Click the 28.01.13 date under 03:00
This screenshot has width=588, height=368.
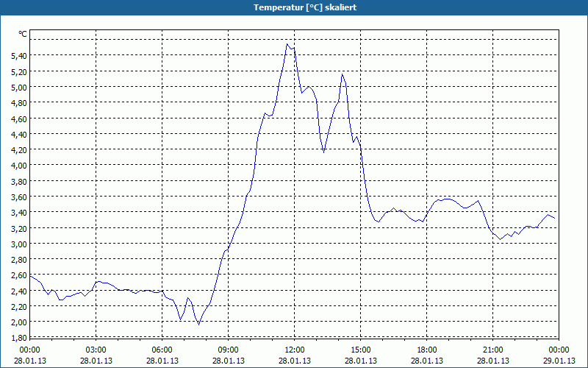click(x=96, y=361)
